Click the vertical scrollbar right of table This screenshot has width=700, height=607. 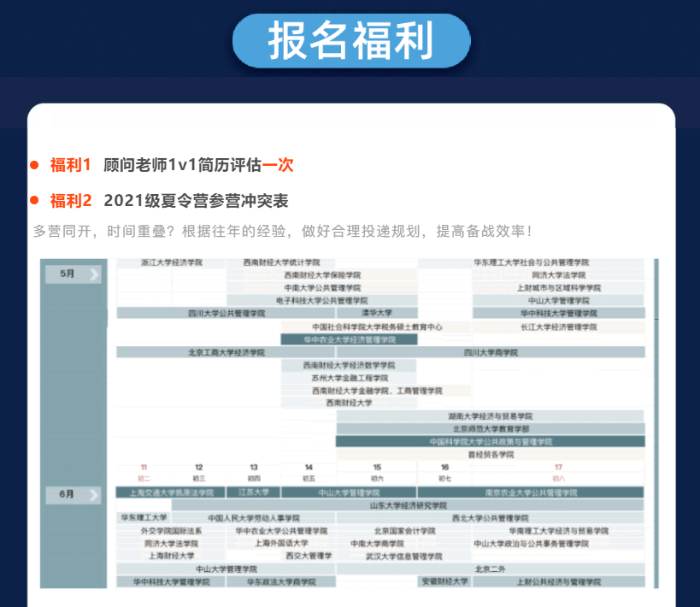tap(656, 423)
